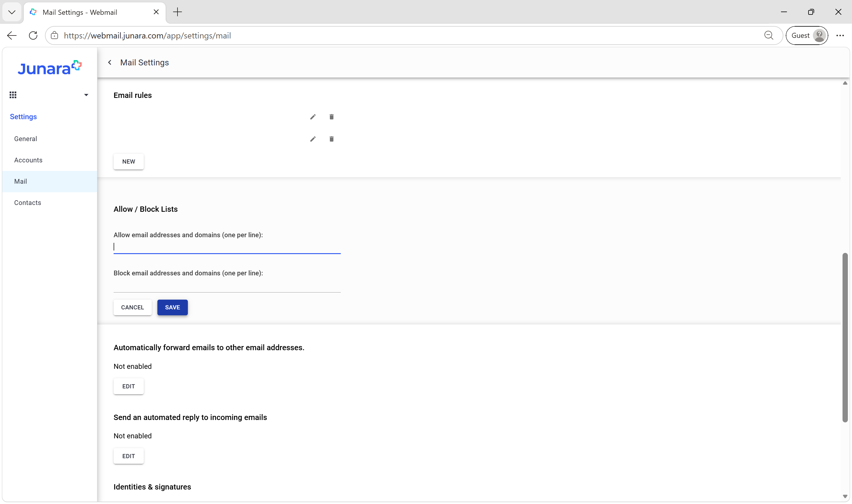This screenshot has width=852, height=504.
Task: Save the allow/block lists
Action: coord(172,307)
